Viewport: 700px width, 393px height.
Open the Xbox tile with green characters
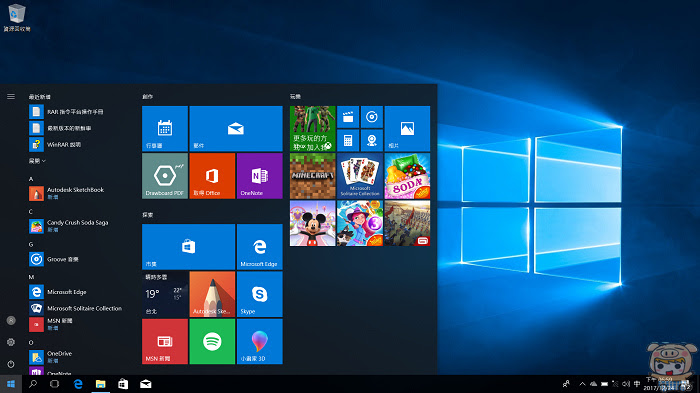pos(312,129)
